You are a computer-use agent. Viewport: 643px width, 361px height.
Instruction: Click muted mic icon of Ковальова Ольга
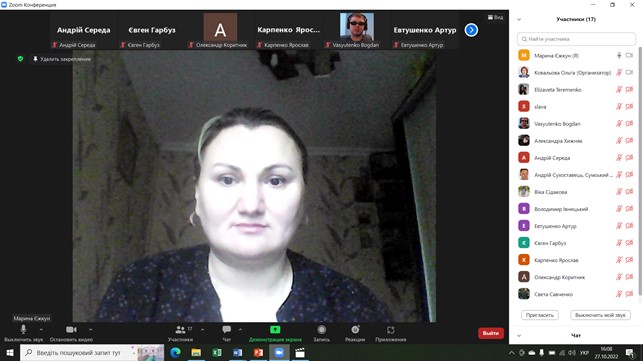619,73
